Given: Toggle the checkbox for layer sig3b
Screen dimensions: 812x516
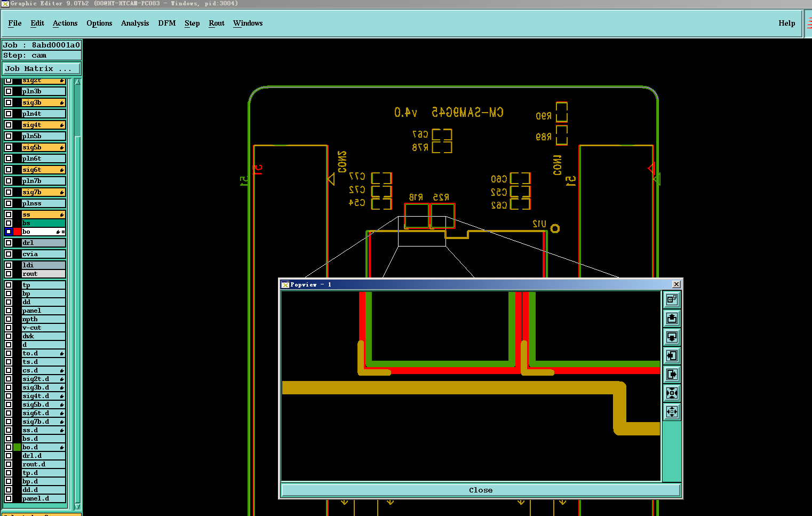Looking at the screenshot, I should pos(9,102).
